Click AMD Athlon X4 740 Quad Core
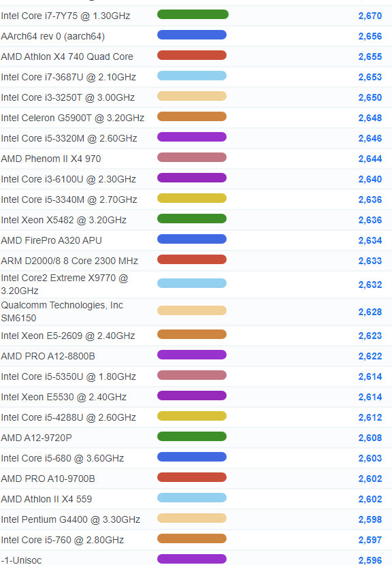Screen dimensions: 392x565 point(67,56)
